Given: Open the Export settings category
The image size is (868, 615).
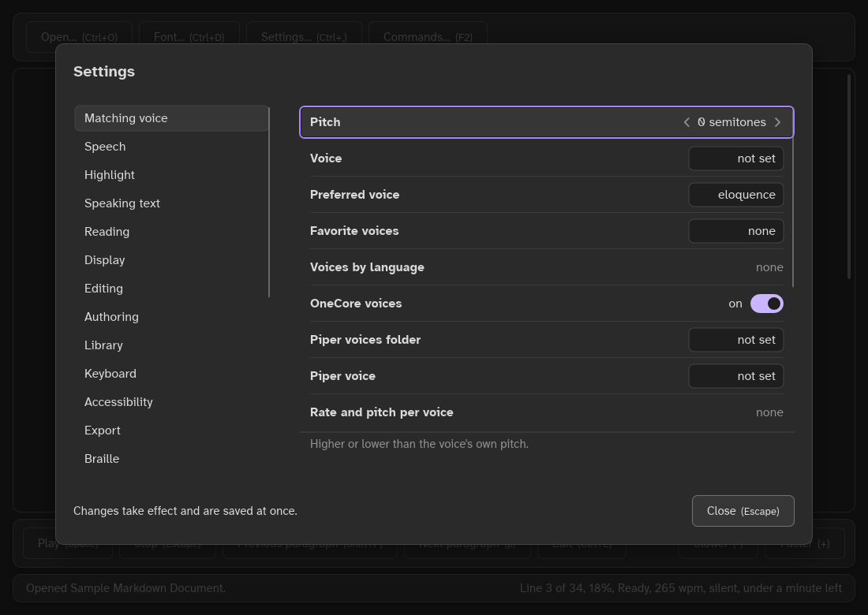Looking at the screenshot, I should [x=171, y=430].
